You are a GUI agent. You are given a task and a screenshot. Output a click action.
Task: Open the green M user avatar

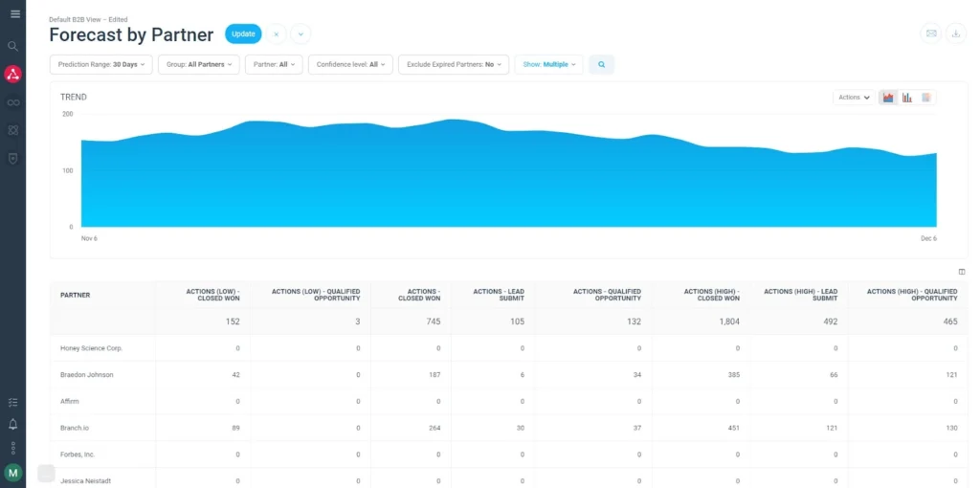(x=13, y=472)
